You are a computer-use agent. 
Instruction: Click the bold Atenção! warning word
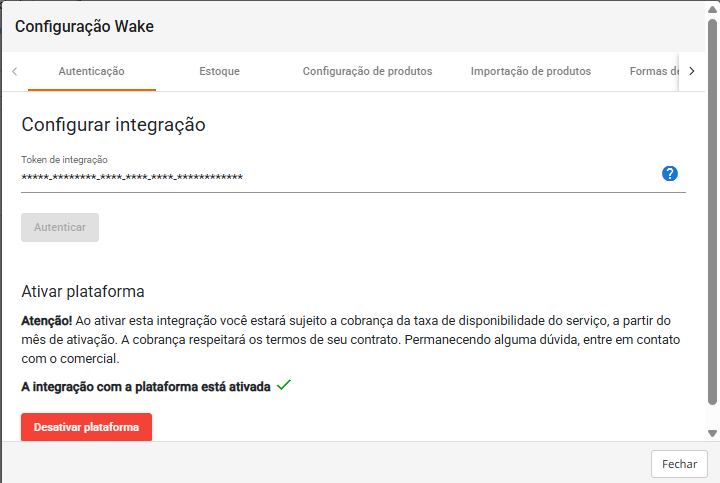click(x=46, y=320)
